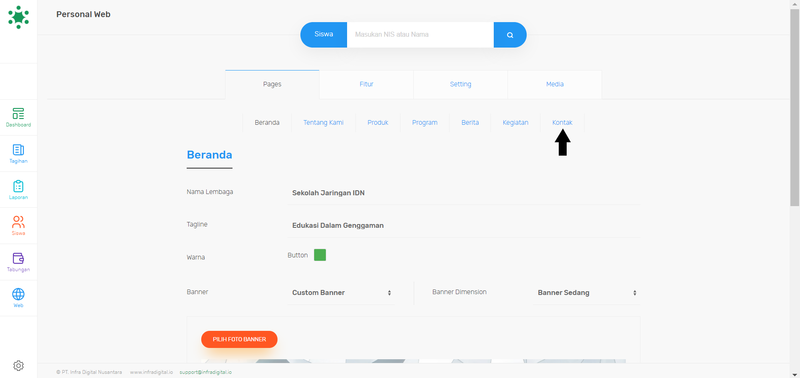Image resolution: width=800 pixels, height=378 pixels.
Task: Open the Banner Sedang dimension dropdown
Action: 586,293
